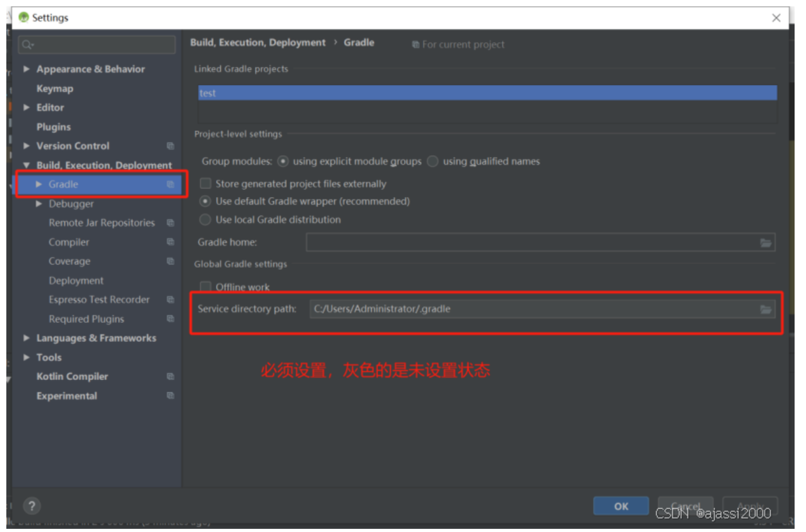
Task: Browse folder icon for Service directory path
Action: [765, 309]
